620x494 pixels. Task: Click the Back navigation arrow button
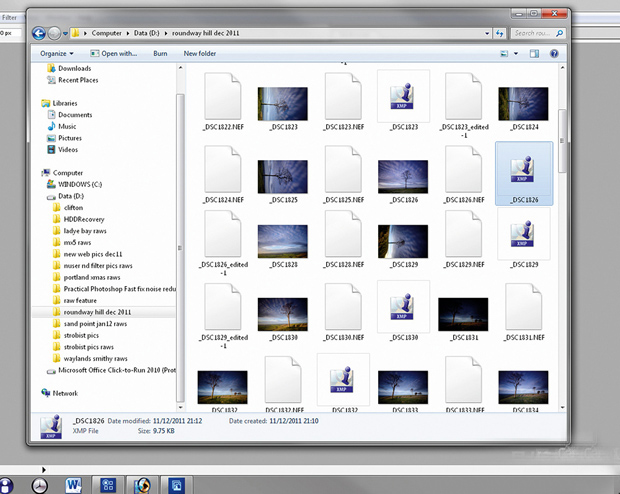pos(37,34)
